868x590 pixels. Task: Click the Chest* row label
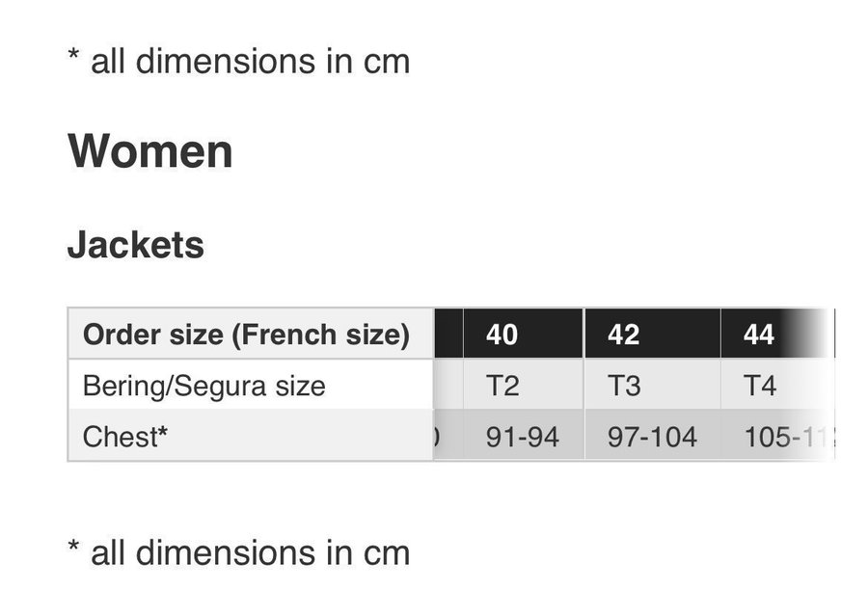pos(251,436)
